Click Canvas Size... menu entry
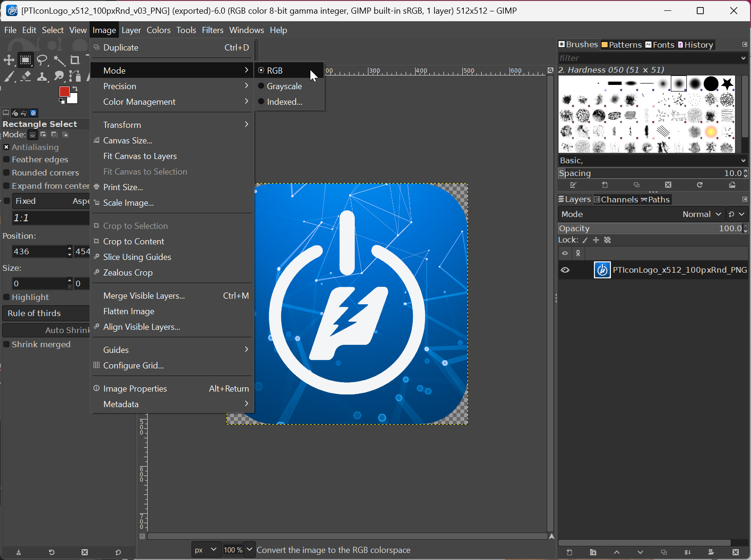The width and height of the screenshot is (751, 560). click(x=172, y=141)
